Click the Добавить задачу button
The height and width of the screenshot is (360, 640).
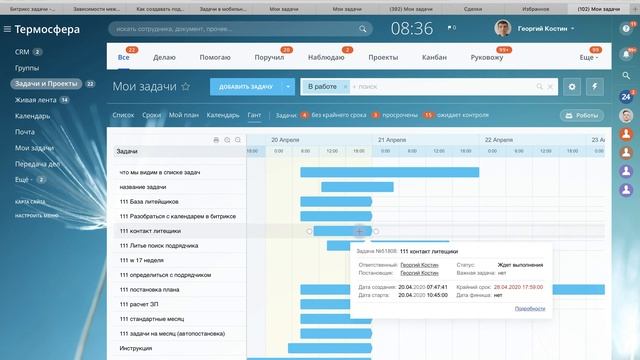(246, 87)
